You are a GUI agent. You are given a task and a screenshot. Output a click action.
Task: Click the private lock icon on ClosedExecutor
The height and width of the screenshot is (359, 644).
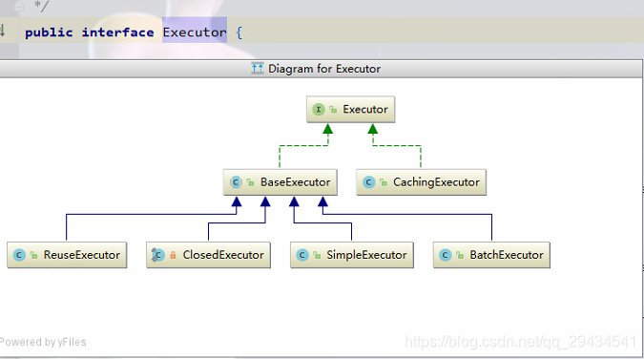(x=173, y=255)
